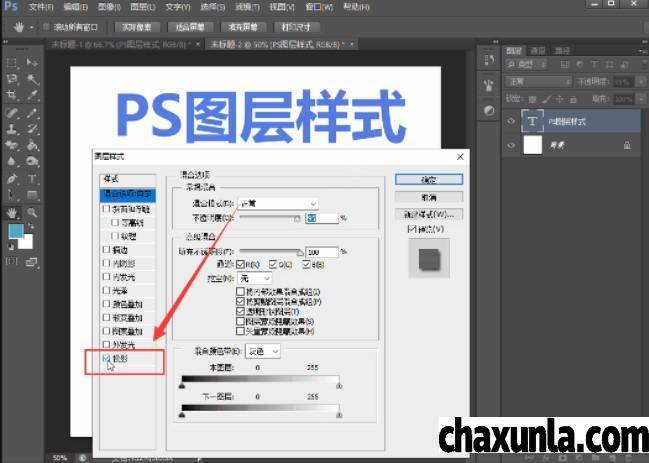Click the lock icon on background layer
The height and width of the screenshot is (463, 649).
coord(627,145)
